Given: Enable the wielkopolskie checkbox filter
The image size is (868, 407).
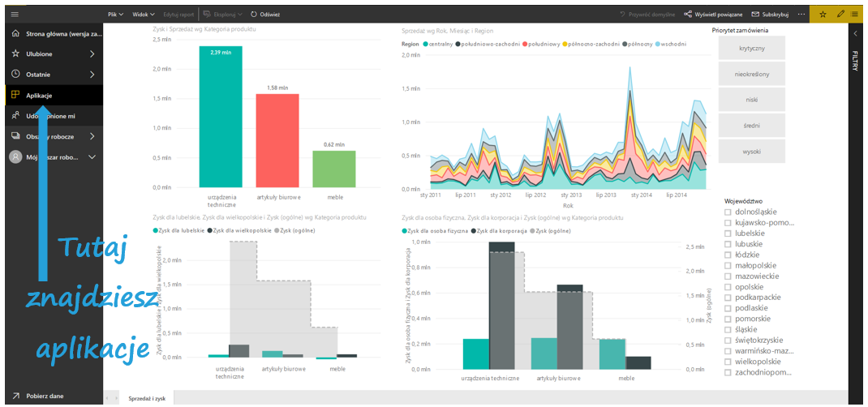Looking at the screenshot, I should tap(728, 362).
